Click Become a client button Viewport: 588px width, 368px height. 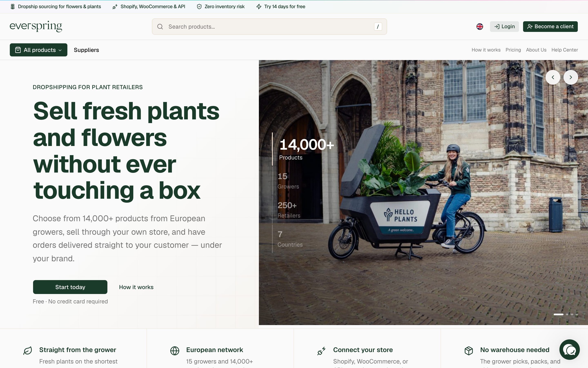[x=550, y=27]
